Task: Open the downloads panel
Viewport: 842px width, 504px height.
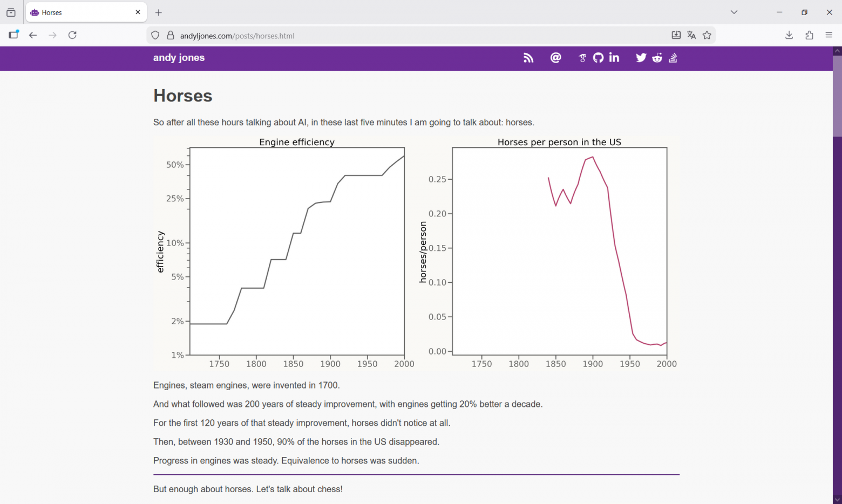Action: [789, 35]
